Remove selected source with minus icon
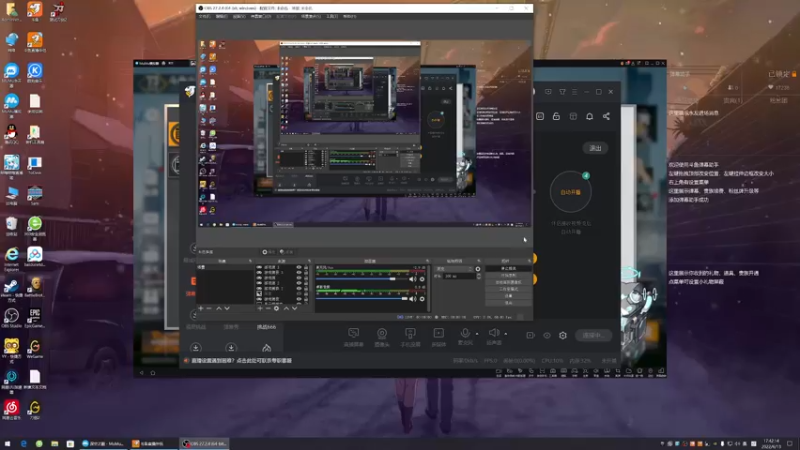Viewport: 800px width, 450px height. [268, 308]
